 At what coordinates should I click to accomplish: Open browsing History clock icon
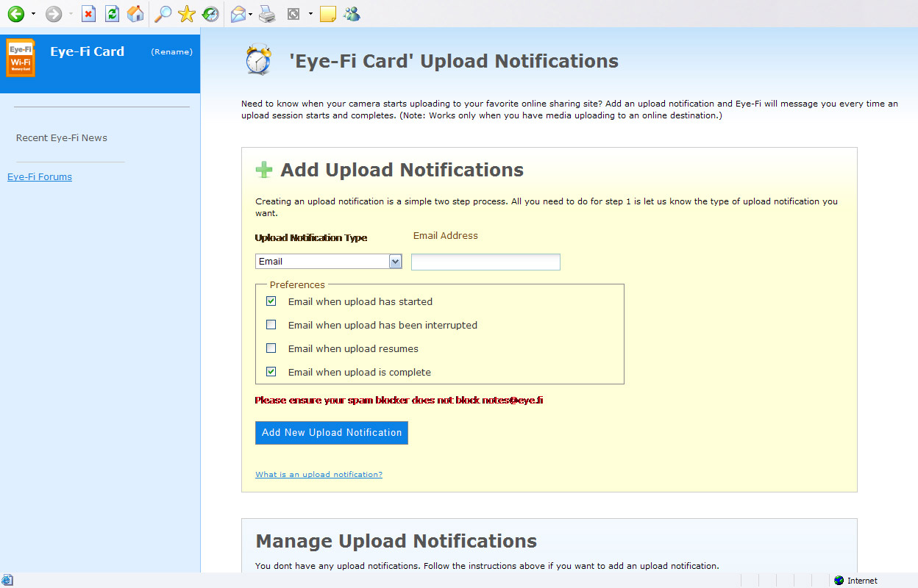(210, 13)
